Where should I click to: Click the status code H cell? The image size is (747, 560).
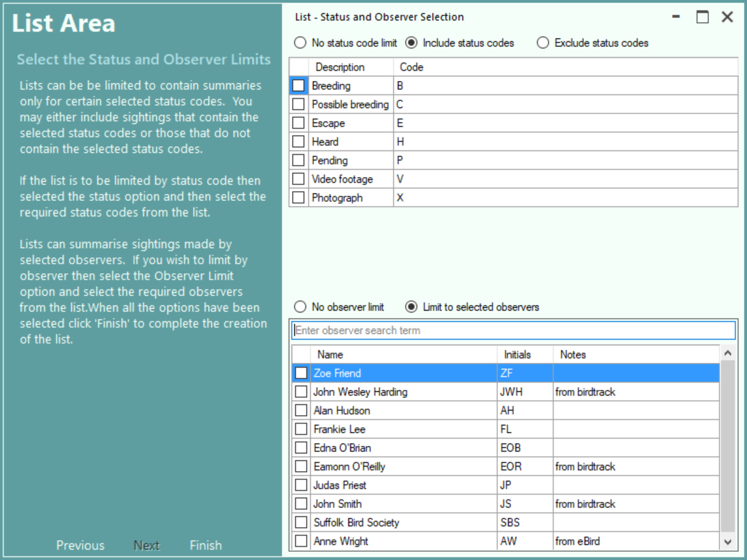tap(565, 142)
